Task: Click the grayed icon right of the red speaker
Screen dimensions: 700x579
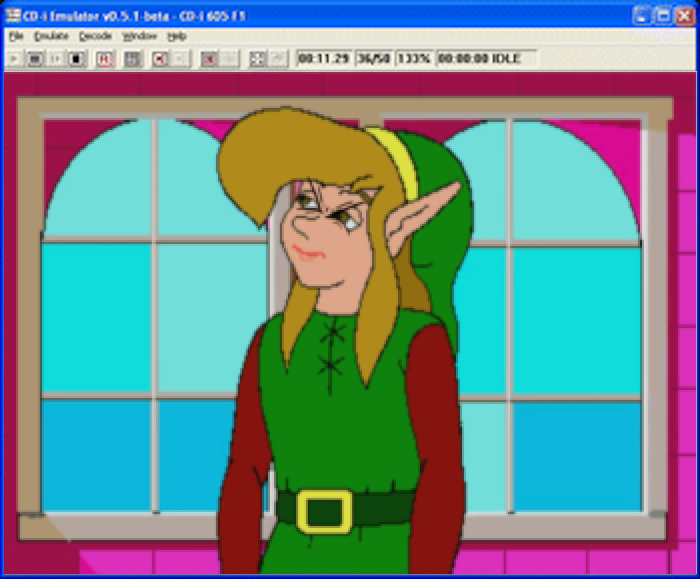Action: [181, 59]
